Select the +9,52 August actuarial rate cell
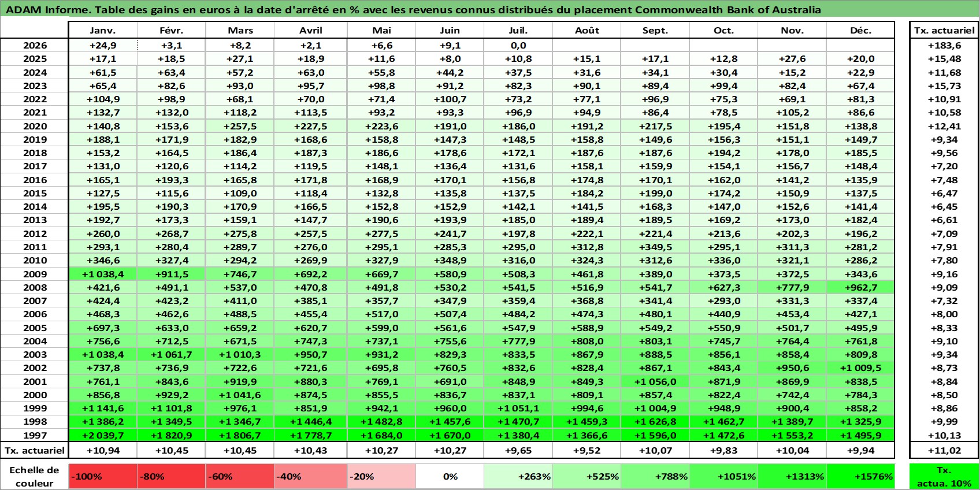 point(586,450)
